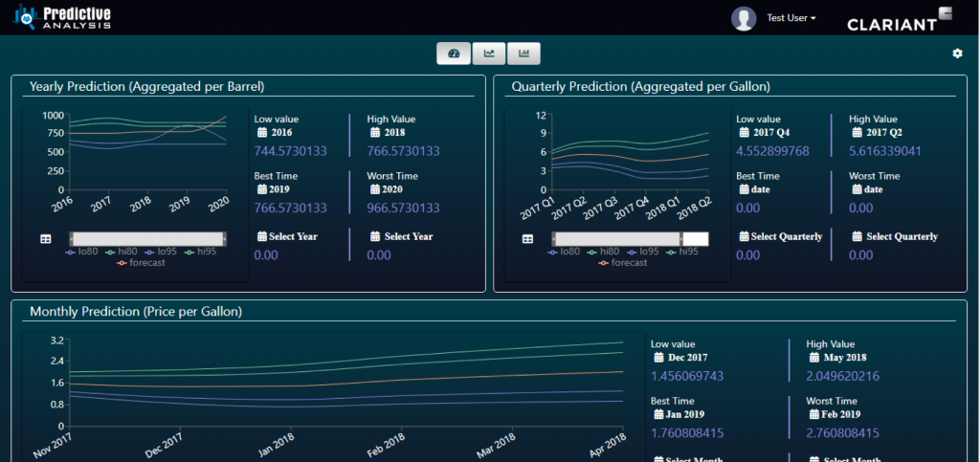Click the calendar icon beside Dec 2017

[658, 358]
